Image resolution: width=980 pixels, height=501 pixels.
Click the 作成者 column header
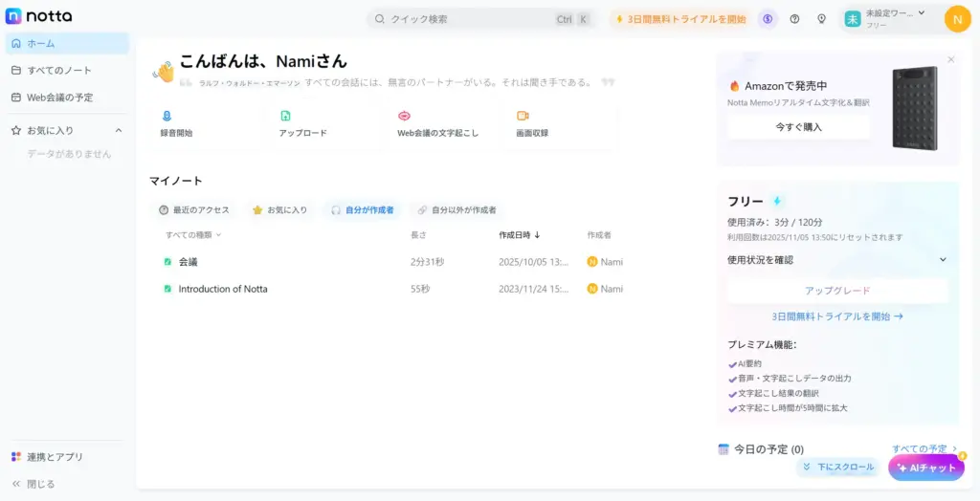[599, 235]
